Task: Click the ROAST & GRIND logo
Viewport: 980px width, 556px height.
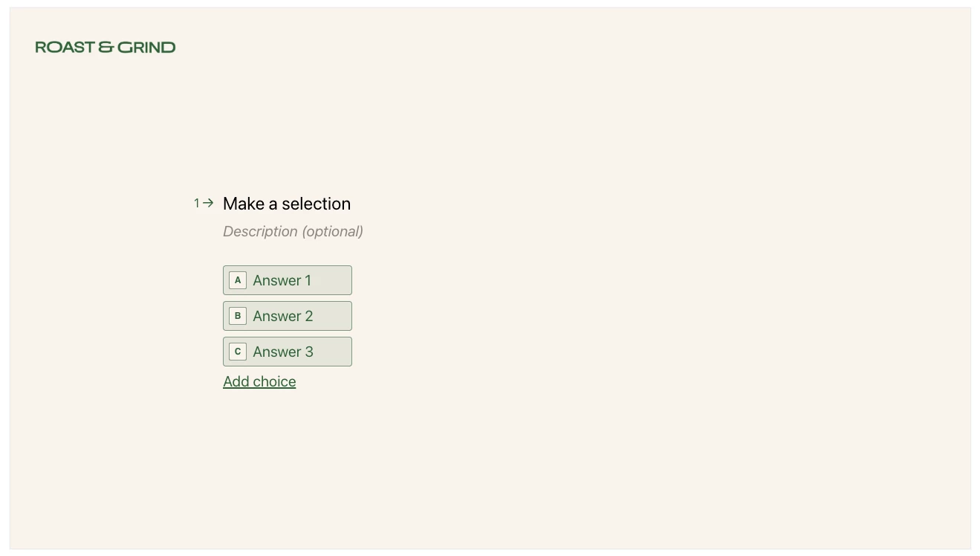Action: [x=105, y=48]
